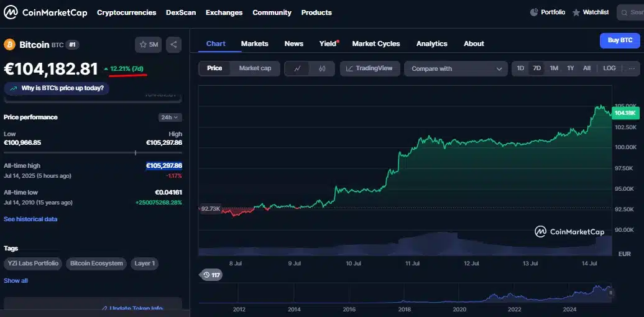644x317 pixels.
Task: Open See historical data link
Action: (30, 219)
